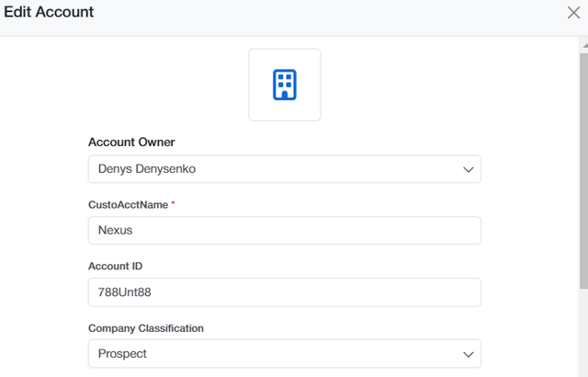Click the Account ID label
The image size is (588, 377).
coord(115,266)
